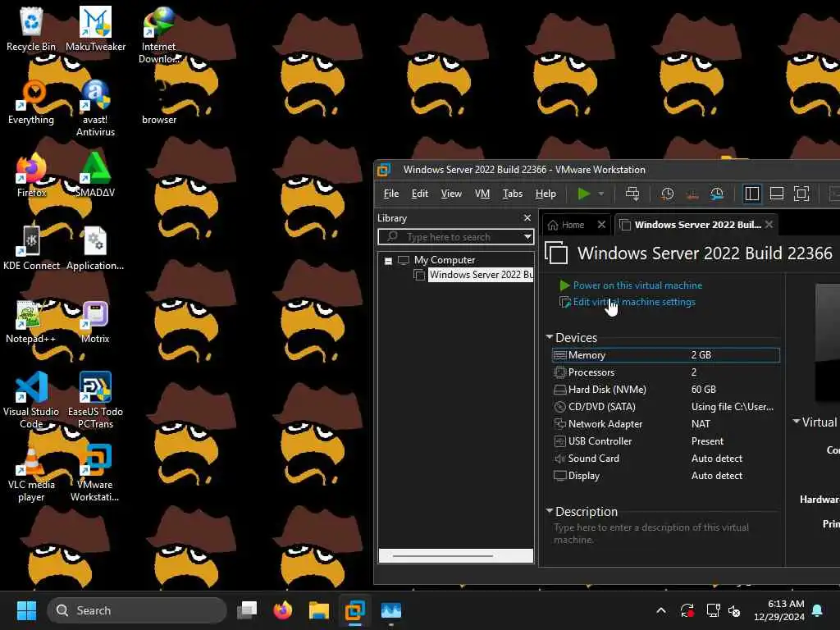
Task: Open the Windows Start menu
Action: pyautogui.click(x=26, y=610)
